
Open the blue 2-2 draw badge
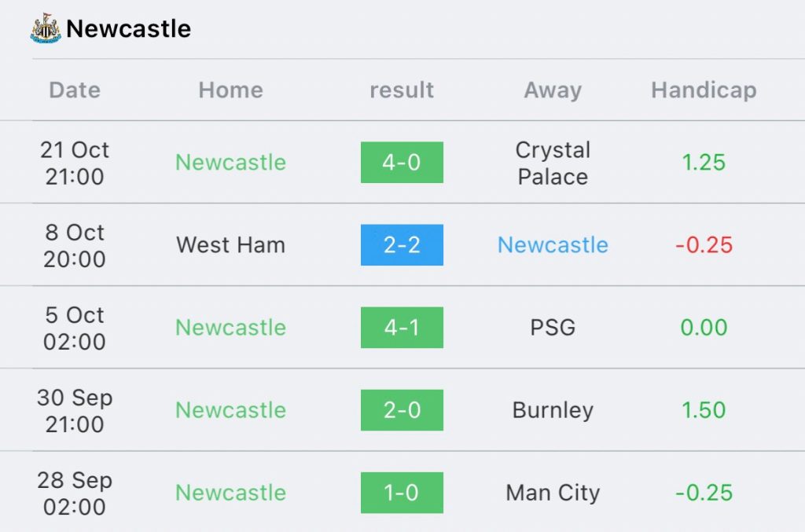pyautogui.click(x=402, y=244)
